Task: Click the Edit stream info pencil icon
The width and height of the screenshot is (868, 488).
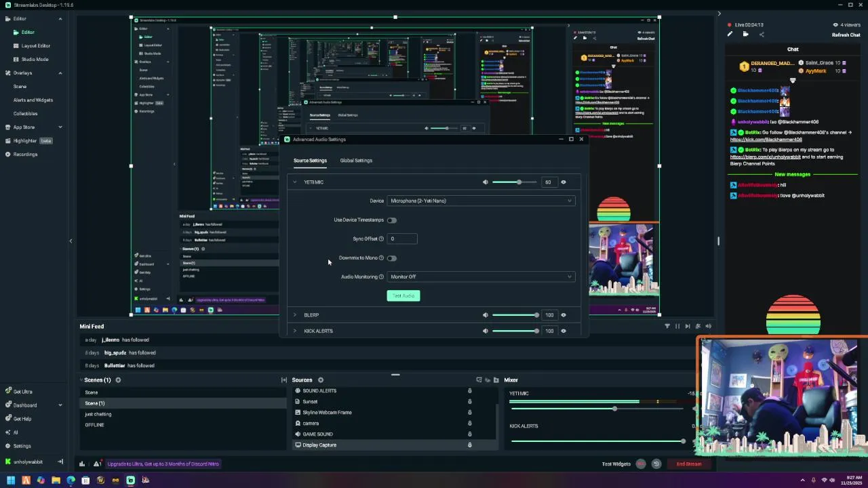Action: pos(730,35)
